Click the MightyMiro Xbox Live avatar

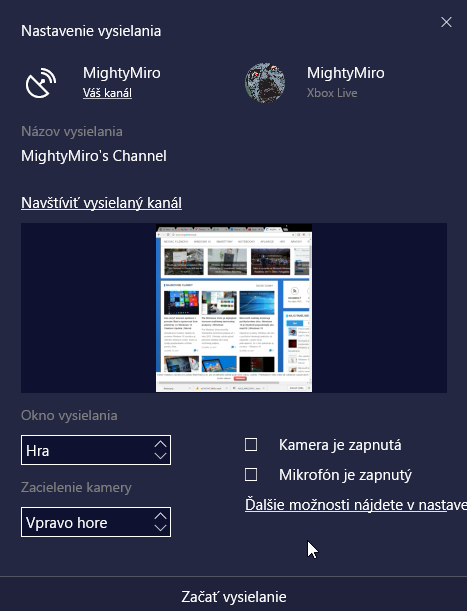(x=265, y=83)
